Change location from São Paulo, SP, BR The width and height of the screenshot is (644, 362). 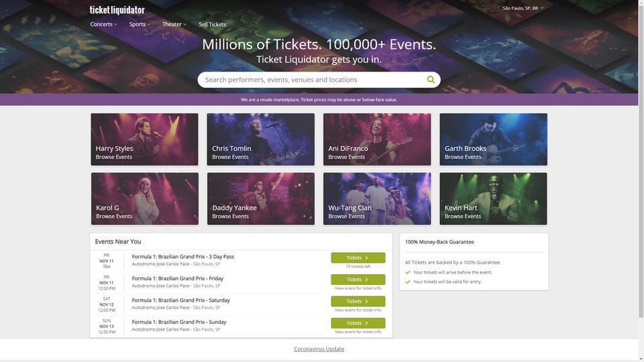tap(523, 8)
